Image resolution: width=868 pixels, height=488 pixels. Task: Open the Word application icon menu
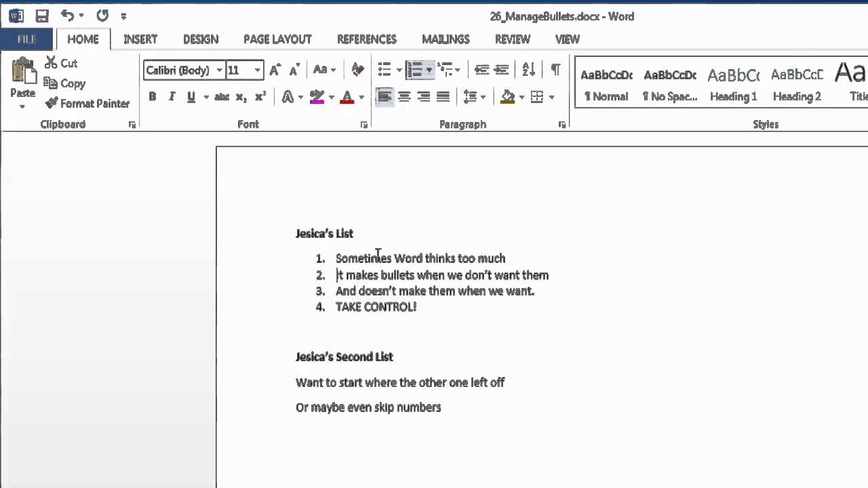coord(16,16)
